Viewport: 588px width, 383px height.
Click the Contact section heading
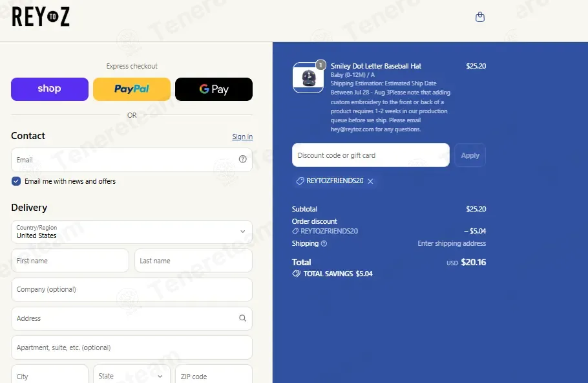tap(28, 136)
